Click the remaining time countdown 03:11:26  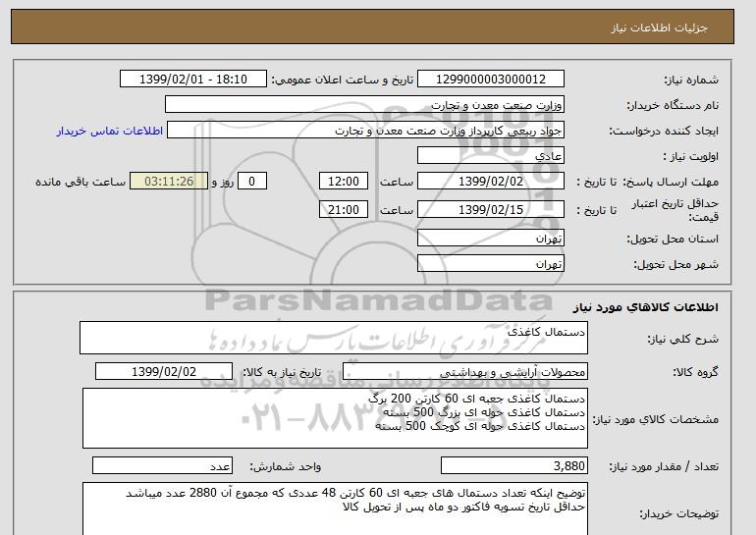pos(169,182)
